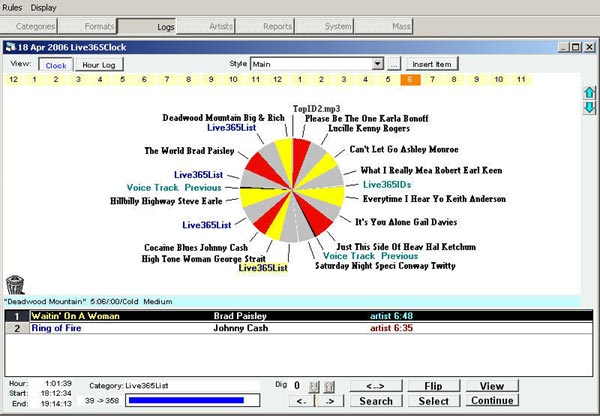Click The World Brad Paisley label
The height and width of the screenshot is (416, 600).
point(189,151)
